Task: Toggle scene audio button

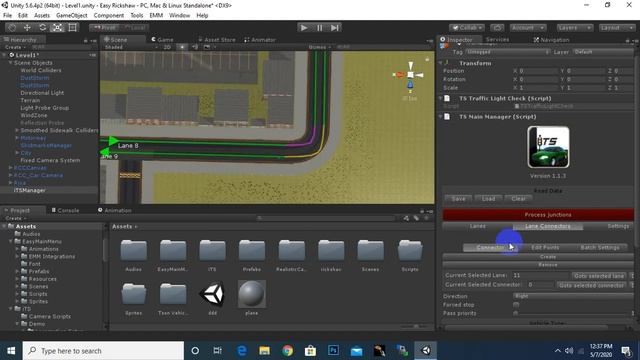Action: 195,47
